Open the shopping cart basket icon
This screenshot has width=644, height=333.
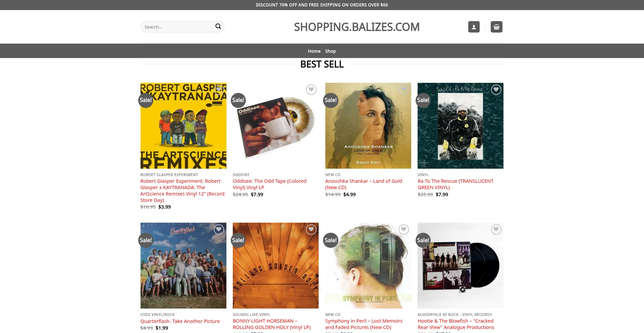(496, 27)
